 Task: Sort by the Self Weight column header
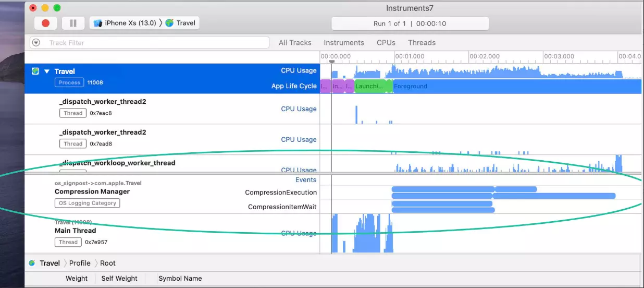point(119,279)
